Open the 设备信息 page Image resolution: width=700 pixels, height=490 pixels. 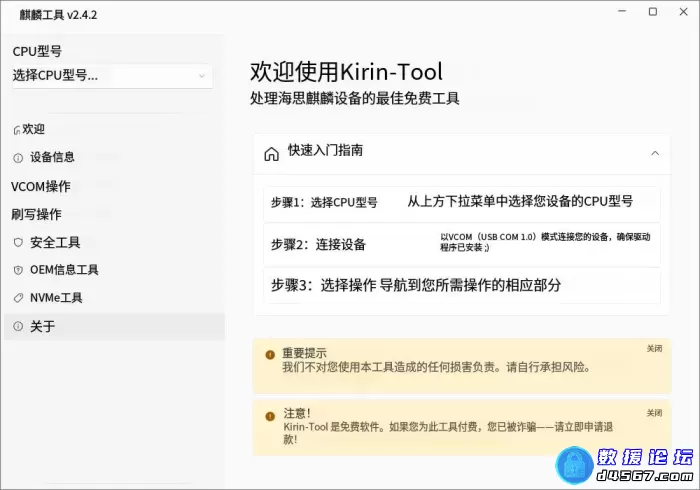click(x=114, y=157)
